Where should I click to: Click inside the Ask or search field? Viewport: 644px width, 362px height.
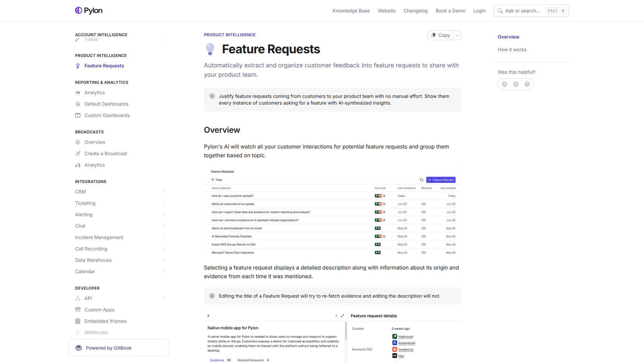[523, 11]
